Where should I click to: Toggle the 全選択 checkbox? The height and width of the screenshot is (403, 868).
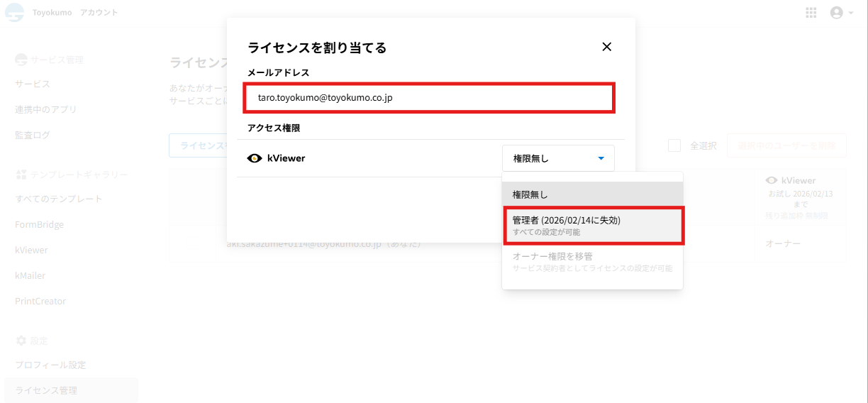(x=674, y=145)
